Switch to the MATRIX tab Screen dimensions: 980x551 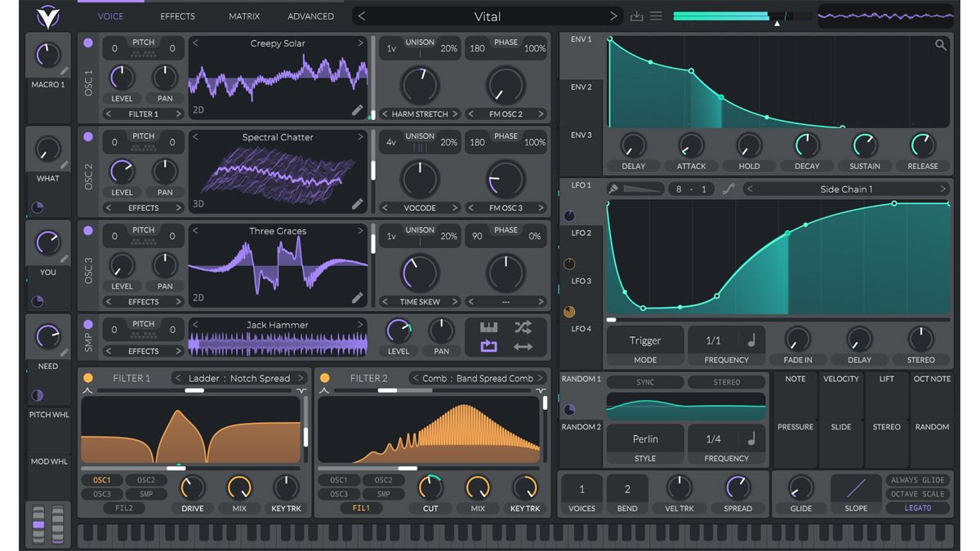[x=243, y=16]
